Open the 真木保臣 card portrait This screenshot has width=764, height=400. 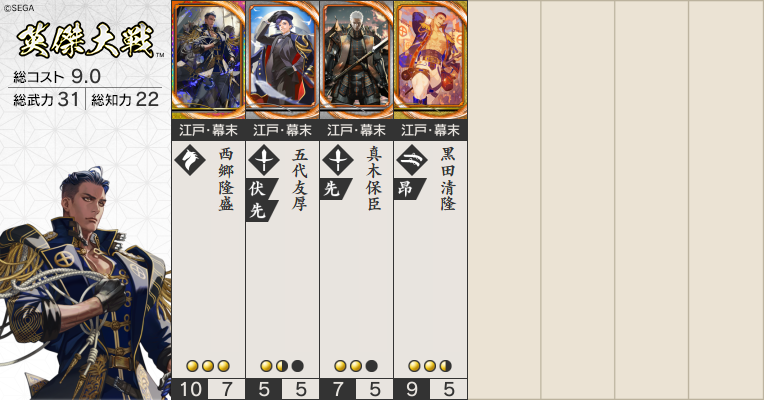point(357,59)
